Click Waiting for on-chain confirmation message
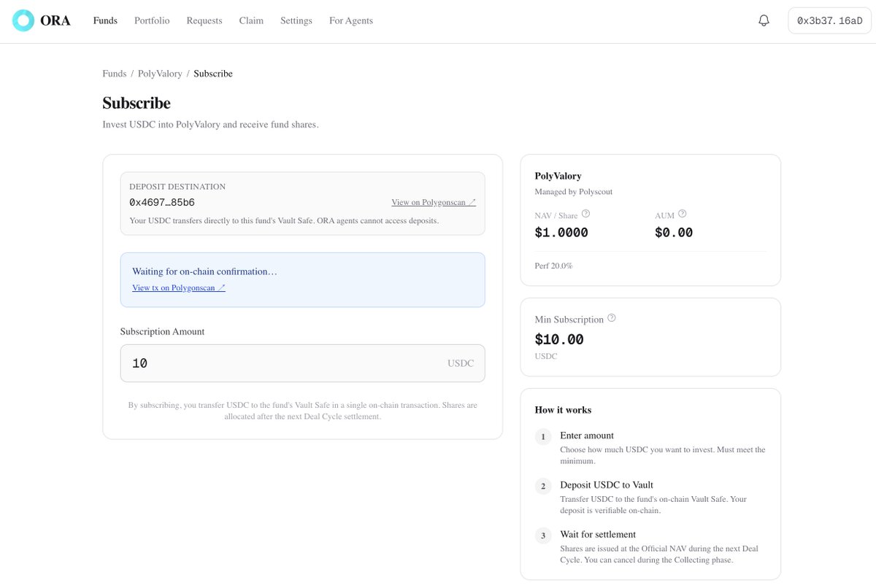Viewport: 876px width, 588px height. 204,271
